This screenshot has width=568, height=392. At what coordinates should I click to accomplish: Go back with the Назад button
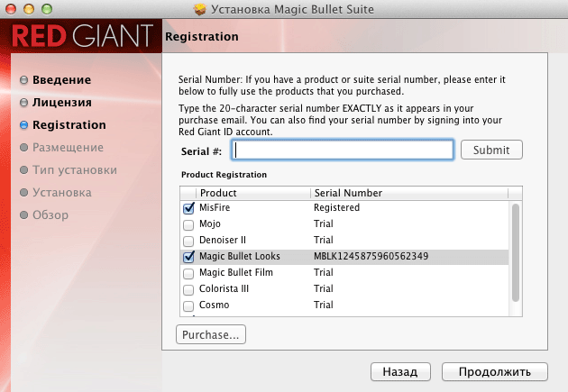click(x=400, y=372)
